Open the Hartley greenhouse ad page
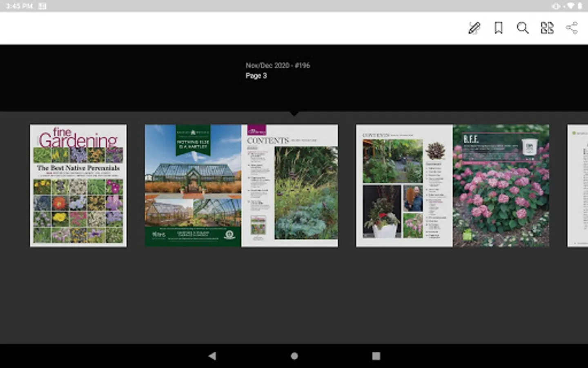 (193, 186)
